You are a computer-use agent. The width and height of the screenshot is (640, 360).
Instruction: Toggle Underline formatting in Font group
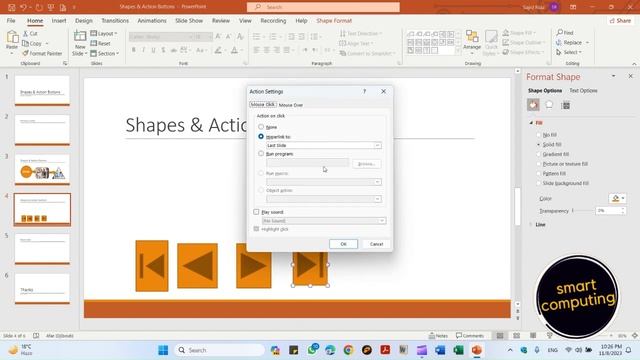(153, 50)
